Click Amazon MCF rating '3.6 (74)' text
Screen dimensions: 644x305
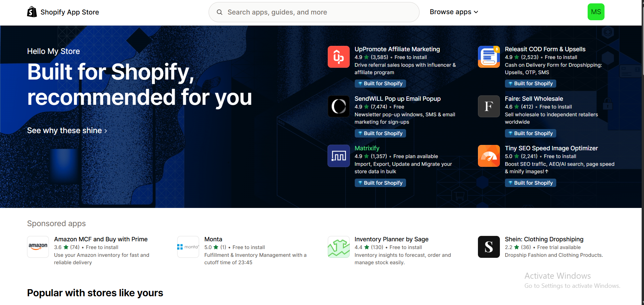[x=67, y=247]
